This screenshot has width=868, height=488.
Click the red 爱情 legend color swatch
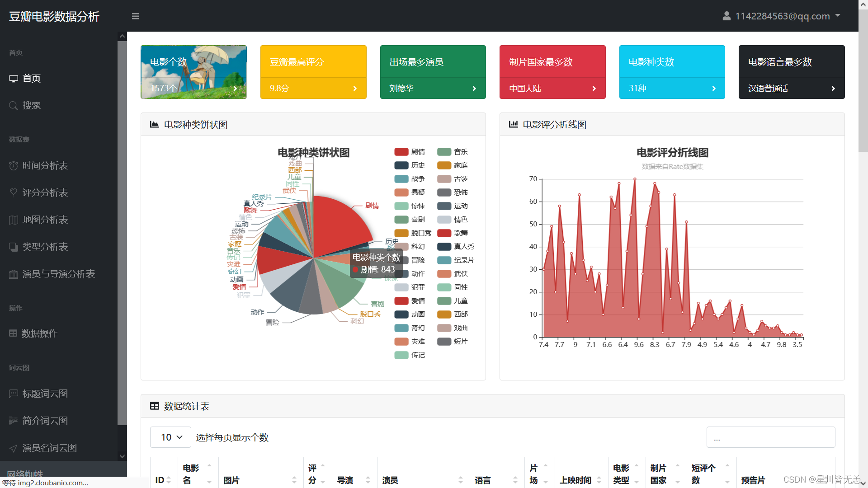click(x=401, y=301)
